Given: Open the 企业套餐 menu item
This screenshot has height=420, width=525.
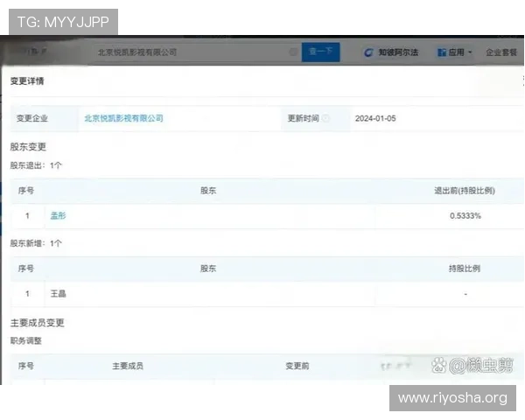Looking at the screenshot, I should [x=501, y=52].
